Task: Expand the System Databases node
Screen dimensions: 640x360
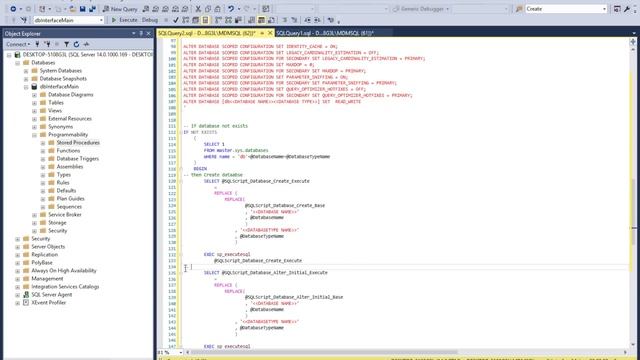Action: coord(26,71)
